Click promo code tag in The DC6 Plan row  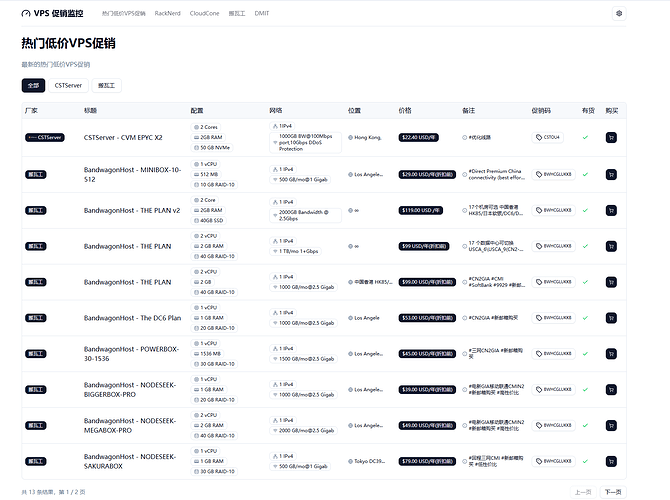(x=553, y=318)
